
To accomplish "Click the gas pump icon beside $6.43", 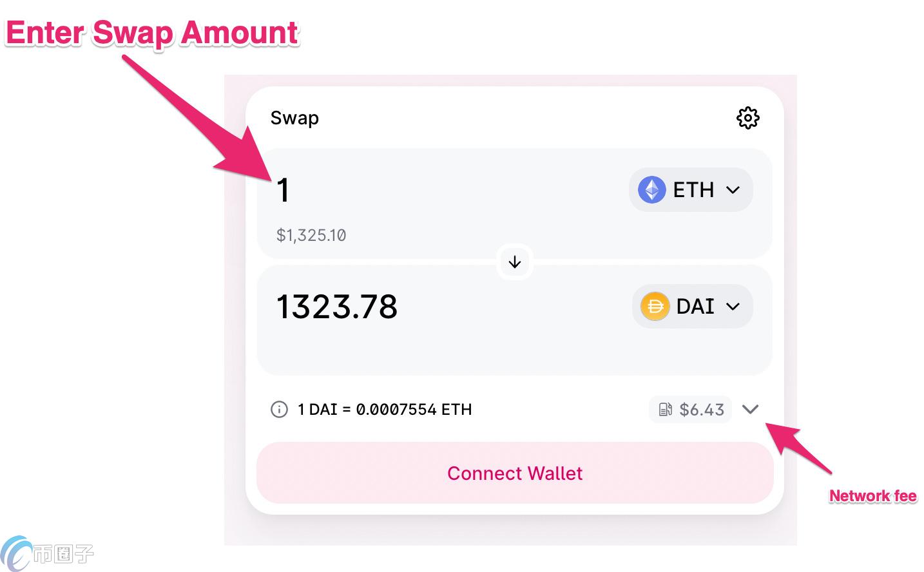I will click(664, 409).
